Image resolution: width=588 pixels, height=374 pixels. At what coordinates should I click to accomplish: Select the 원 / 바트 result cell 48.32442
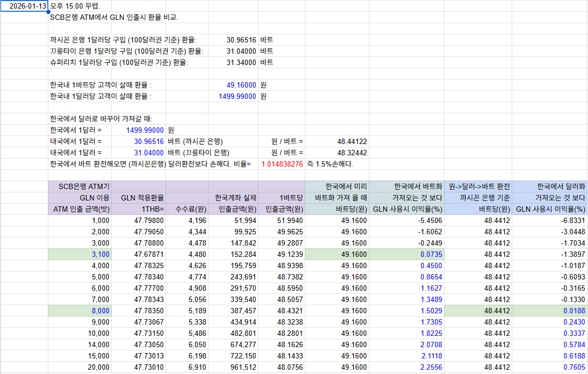352,153
